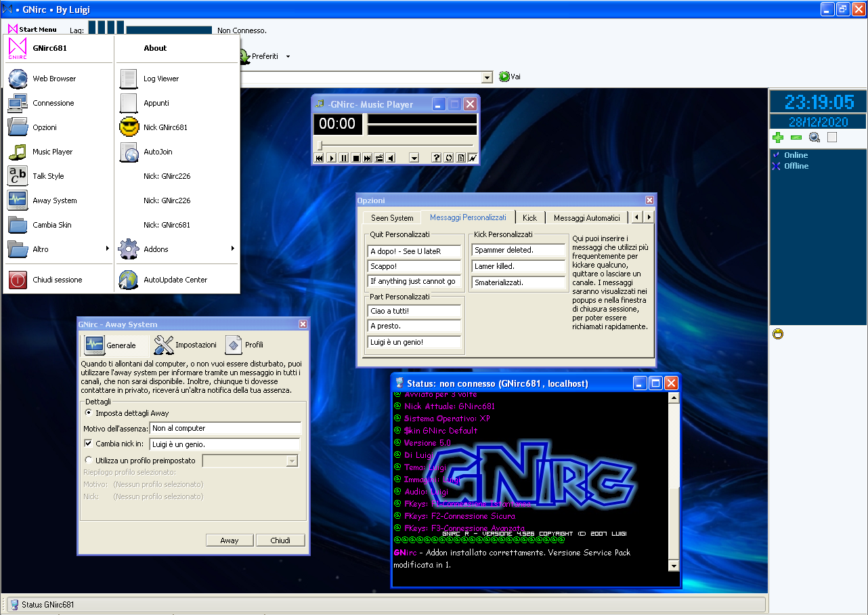Switch to the Seen System tab
This screenshot has width=868, height=615.
391,217
